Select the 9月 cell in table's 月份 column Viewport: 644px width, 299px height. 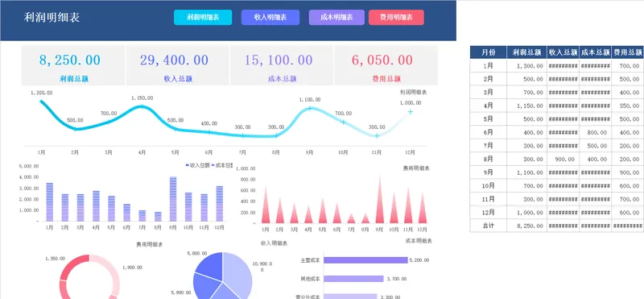tap(488, 172)
